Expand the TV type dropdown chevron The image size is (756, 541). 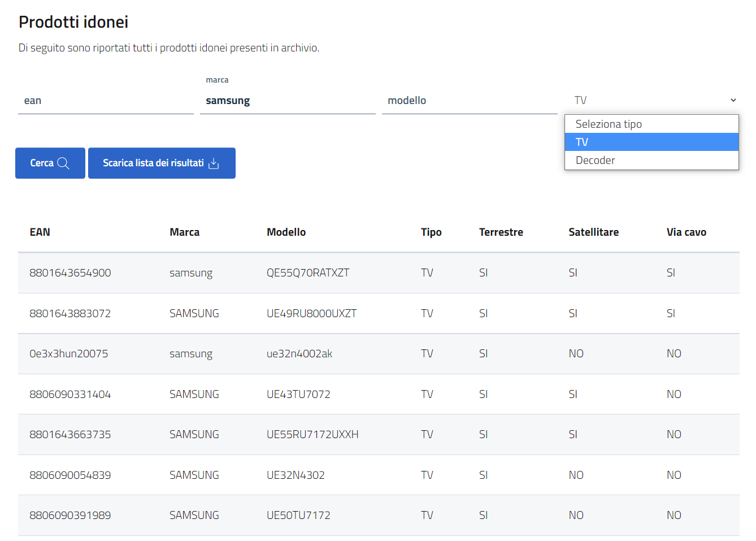pos(733,101)
